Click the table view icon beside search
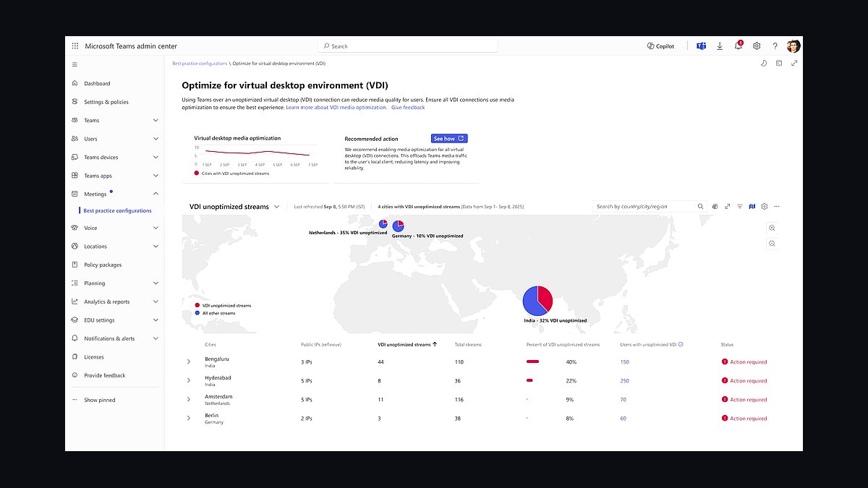Screen dimensions: 868x488 [715, 206]
